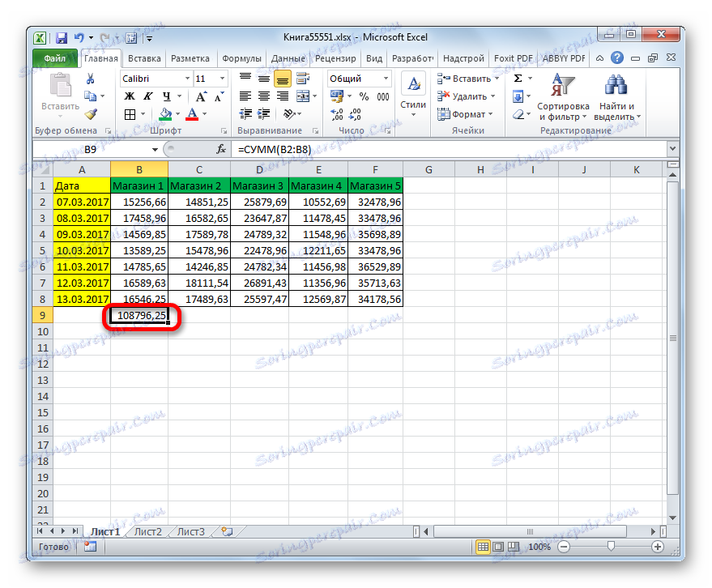
Task: Click the Insert Function fx icon
Action: click(x=221, y=149)
